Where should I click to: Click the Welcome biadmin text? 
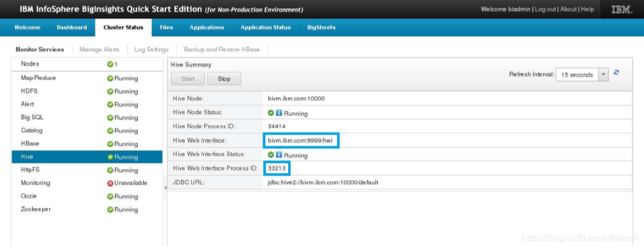click(x=506, y=9)
